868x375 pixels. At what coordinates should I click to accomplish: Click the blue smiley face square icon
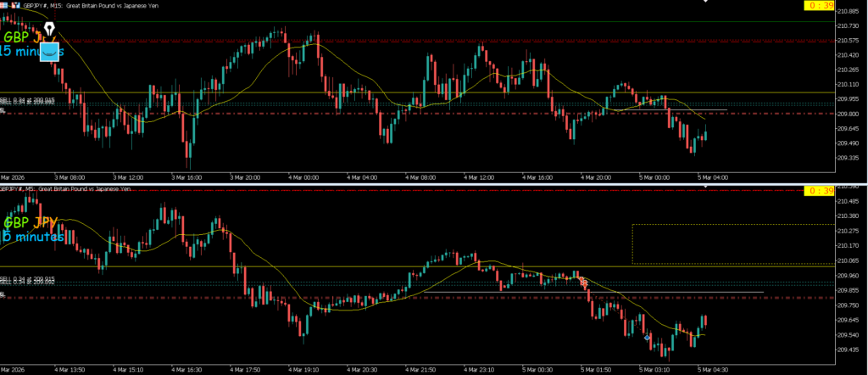point(51,52)
